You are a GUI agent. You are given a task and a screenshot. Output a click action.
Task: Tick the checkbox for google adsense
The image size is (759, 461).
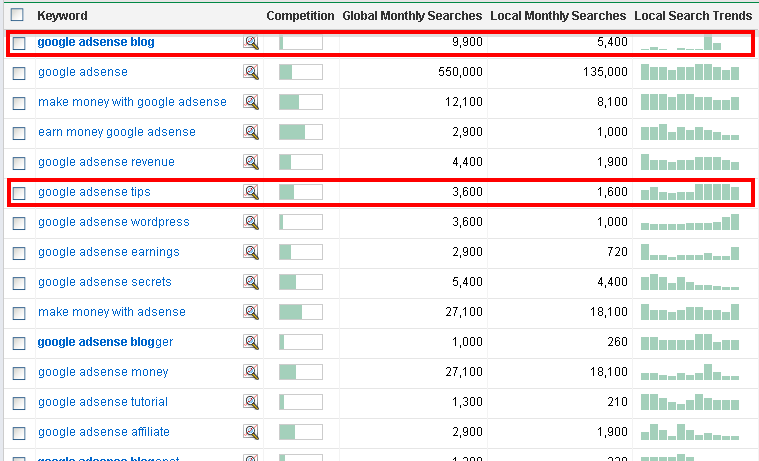point(19,74)
